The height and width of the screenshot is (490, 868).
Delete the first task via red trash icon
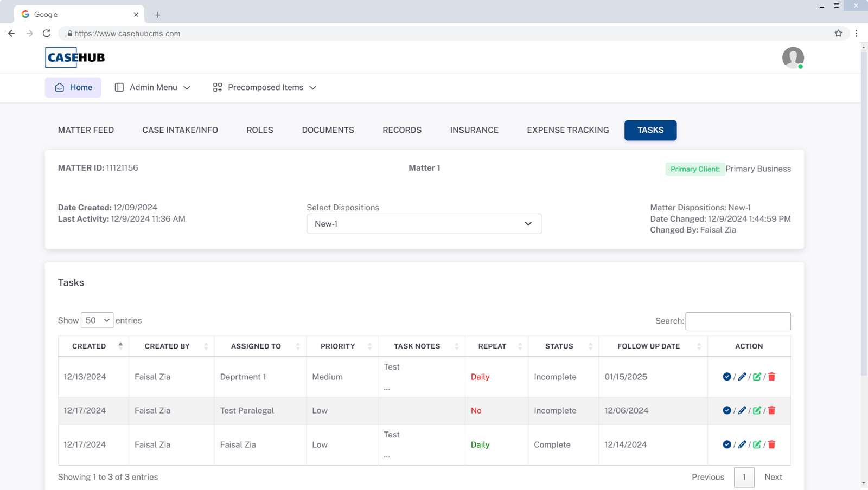(x=772, y=376)
